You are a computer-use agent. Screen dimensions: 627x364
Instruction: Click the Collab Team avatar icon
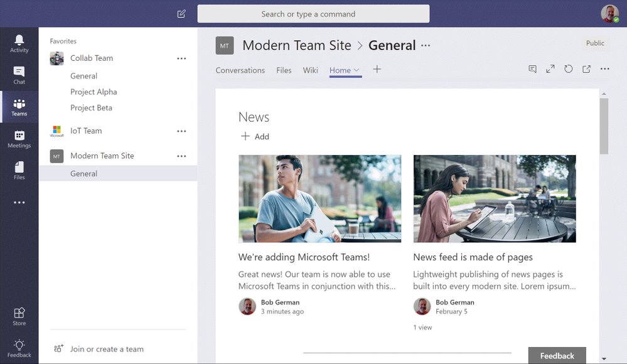[x=56, y=58]
